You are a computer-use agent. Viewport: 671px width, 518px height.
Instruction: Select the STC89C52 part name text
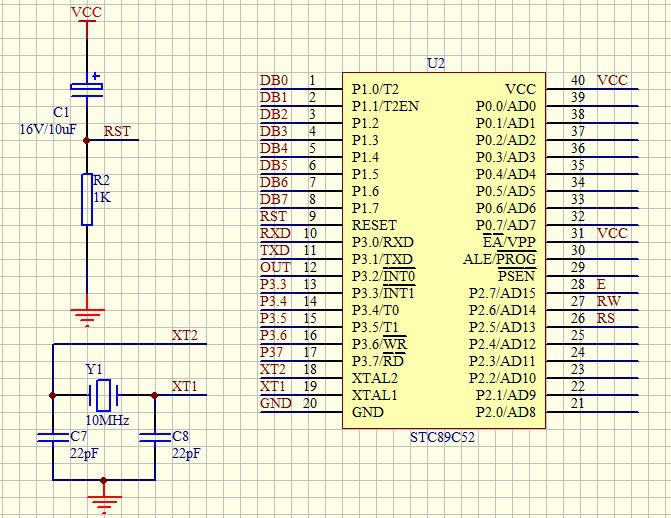click(x=442, y=438)
